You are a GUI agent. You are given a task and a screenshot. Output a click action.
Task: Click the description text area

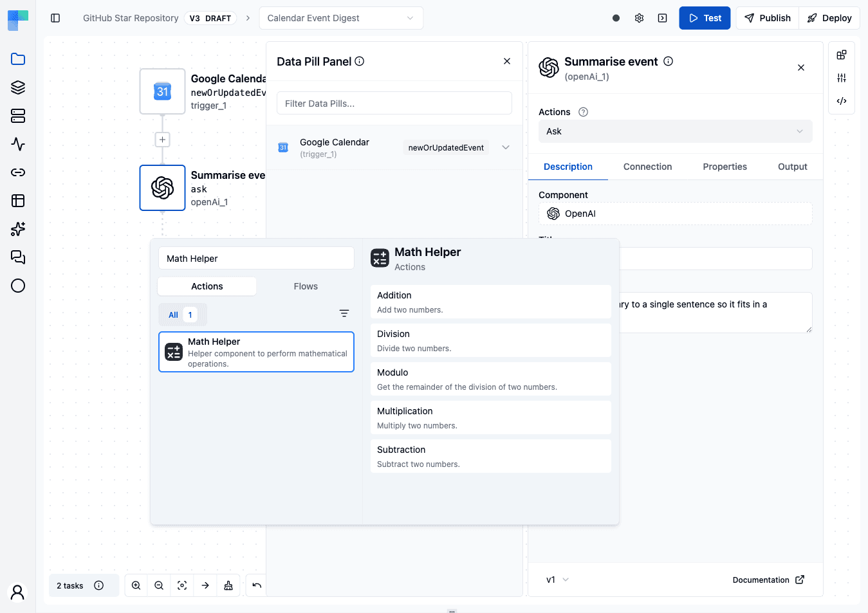[x=714, y=313]
